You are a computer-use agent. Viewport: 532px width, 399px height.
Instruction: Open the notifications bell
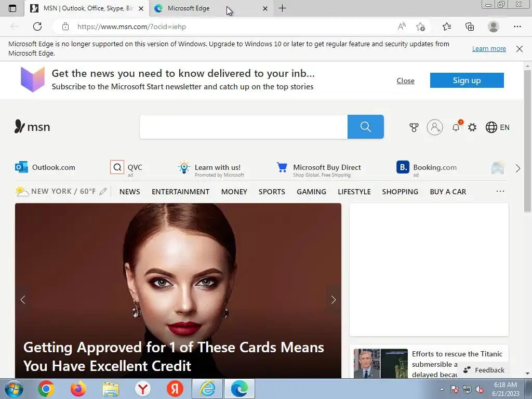tap(456, 127)
